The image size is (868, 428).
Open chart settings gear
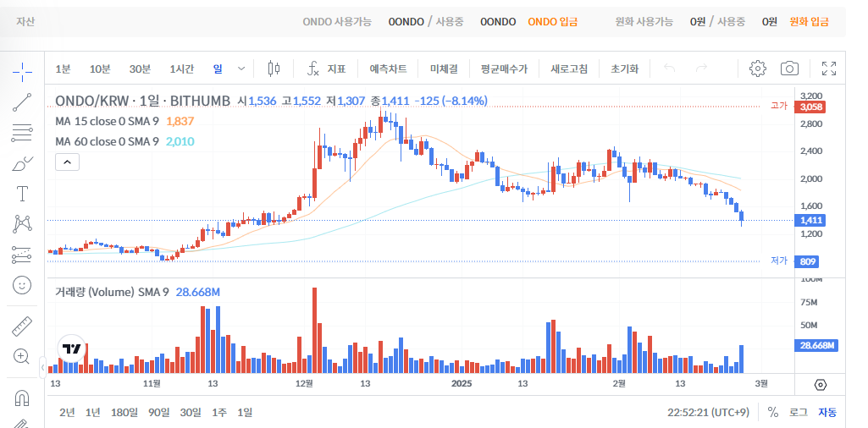(x=757, y=69)
